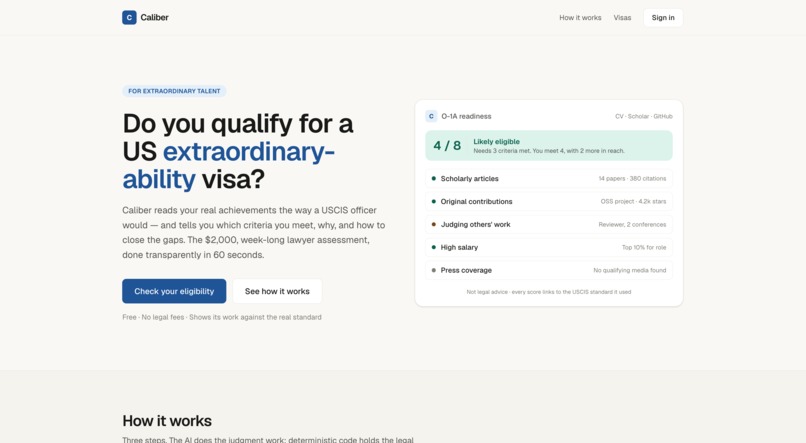Click the CV · Scholar · GitHub source text
The width and height of the screenshot is (806, 443).
point(644,116)
